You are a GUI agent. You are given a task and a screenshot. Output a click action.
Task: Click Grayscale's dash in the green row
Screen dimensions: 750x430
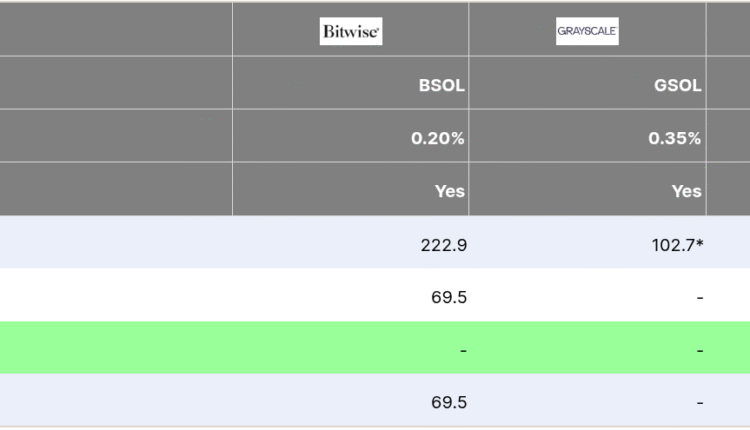pyautogui.click(x=700, y=350)
